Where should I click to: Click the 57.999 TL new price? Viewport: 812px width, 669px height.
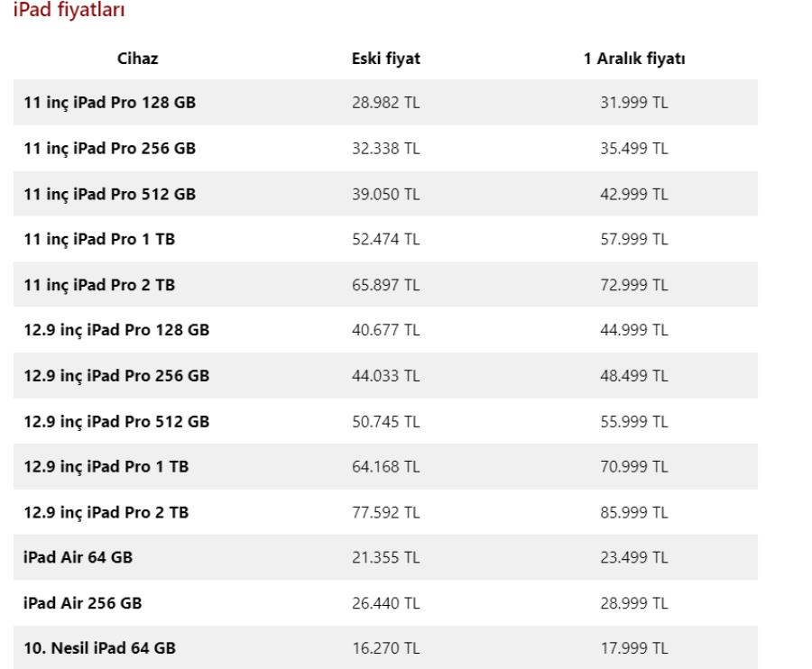[634, 239]
